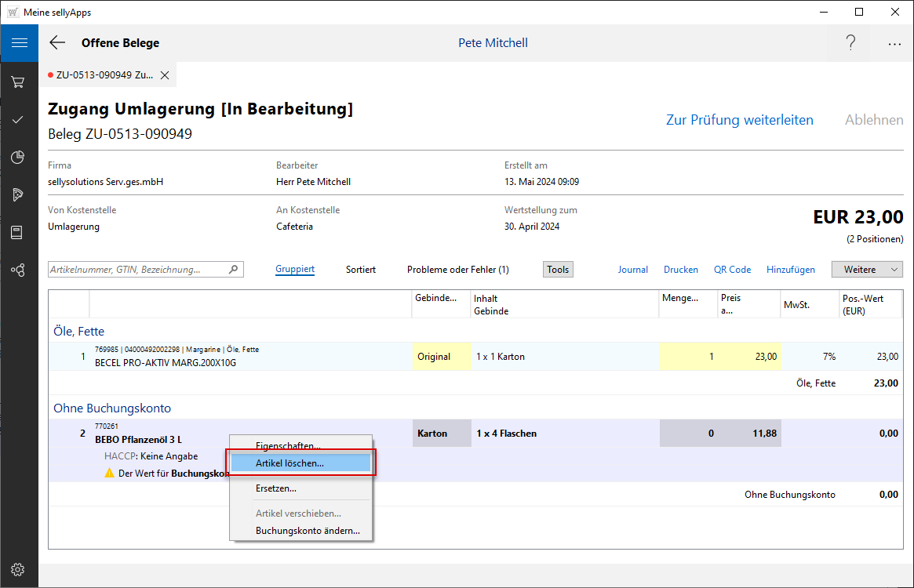Click the book icon in sidebar
914x588 pixels.
click(18, 233)
